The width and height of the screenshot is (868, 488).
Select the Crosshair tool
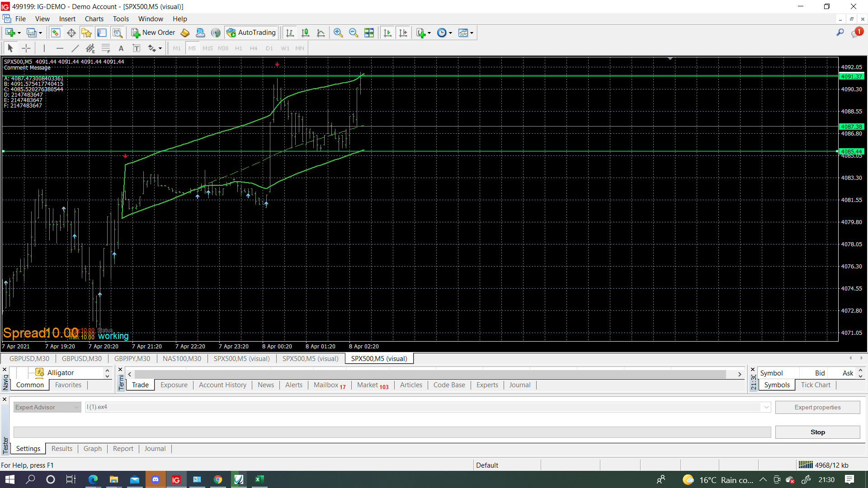26,48
